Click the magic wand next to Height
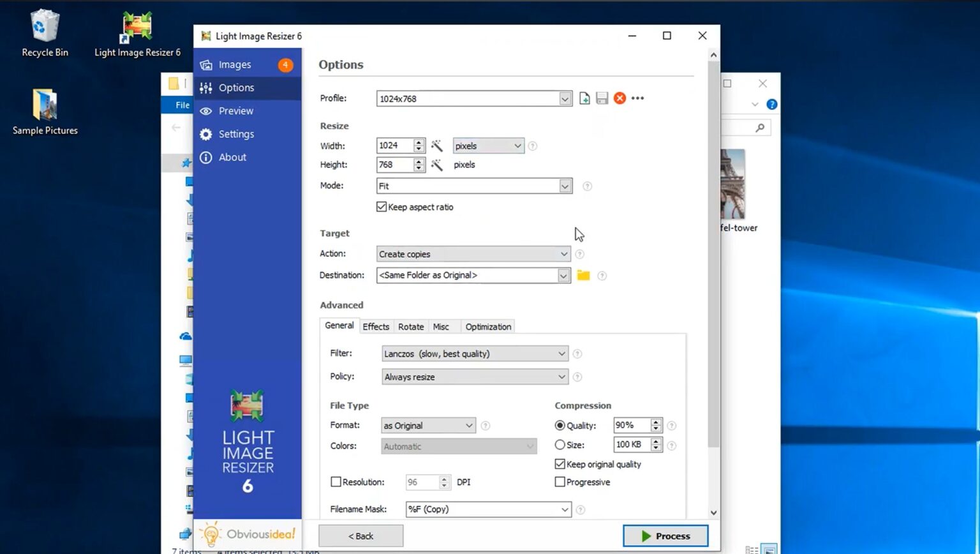980x554 pixels. coord(437,165)
